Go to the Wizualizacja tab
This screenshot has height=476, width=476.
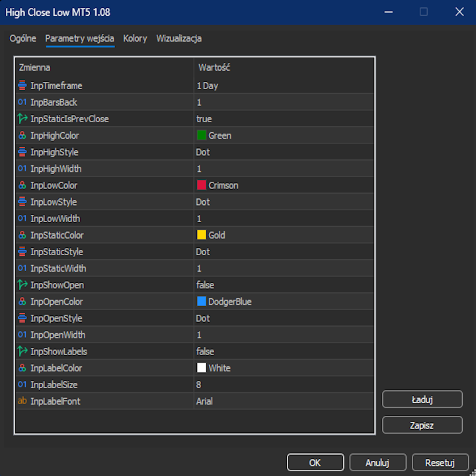178,38
